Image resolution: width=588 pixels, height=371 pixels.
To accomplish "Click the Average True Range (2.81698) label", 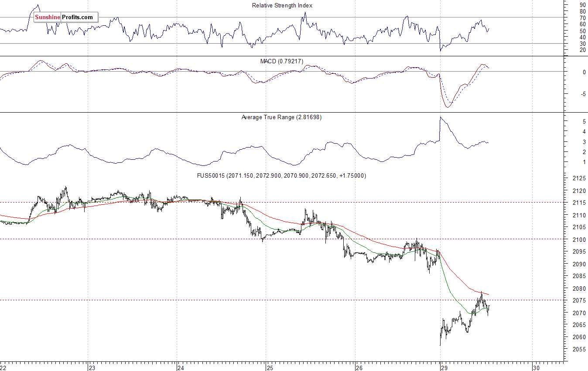I will [x=281, y=117].
